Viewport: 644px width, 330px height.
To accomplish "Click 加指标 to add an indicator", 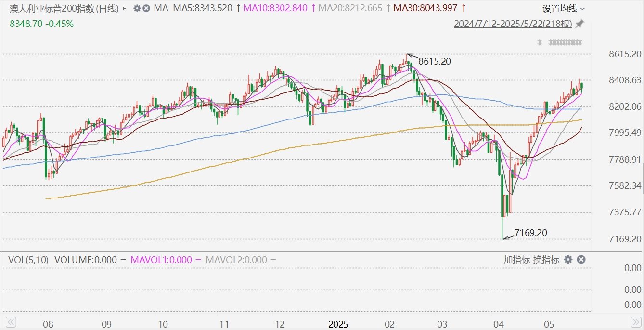I will tap(516, 260).
